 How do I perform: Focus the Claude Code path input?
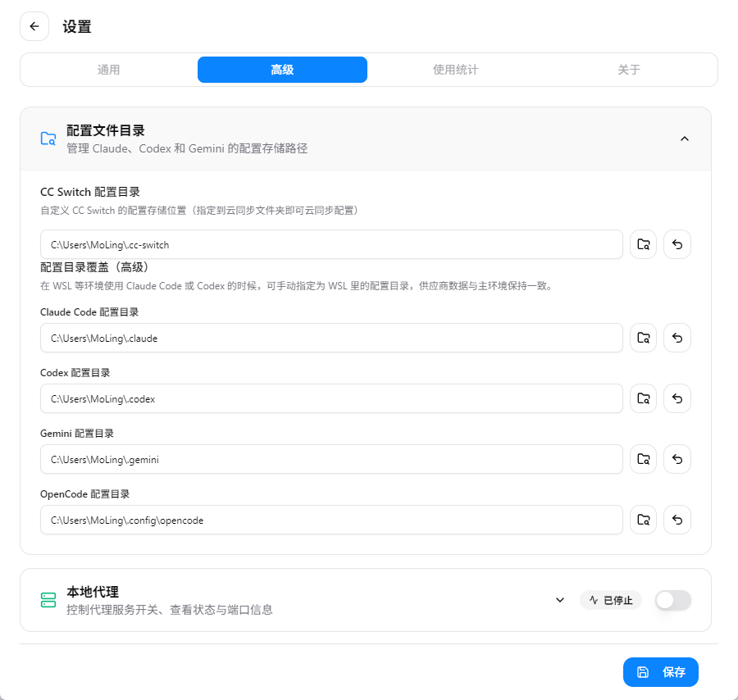(x=331, y=338)
